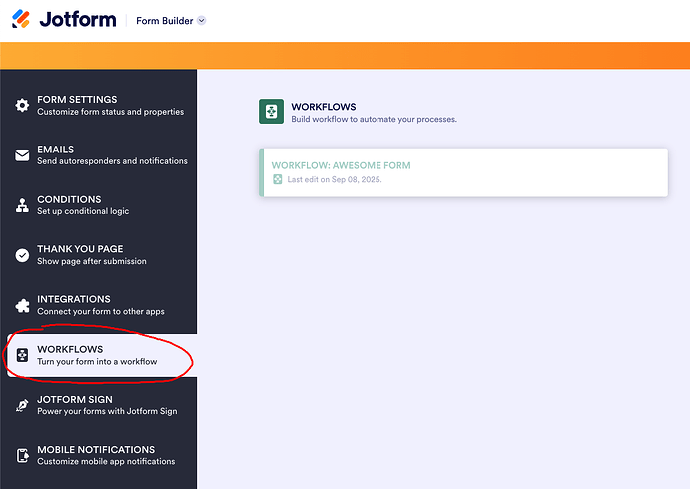Click the Jotform logo icon
This screenshot has width=690, height=489.
21,19
